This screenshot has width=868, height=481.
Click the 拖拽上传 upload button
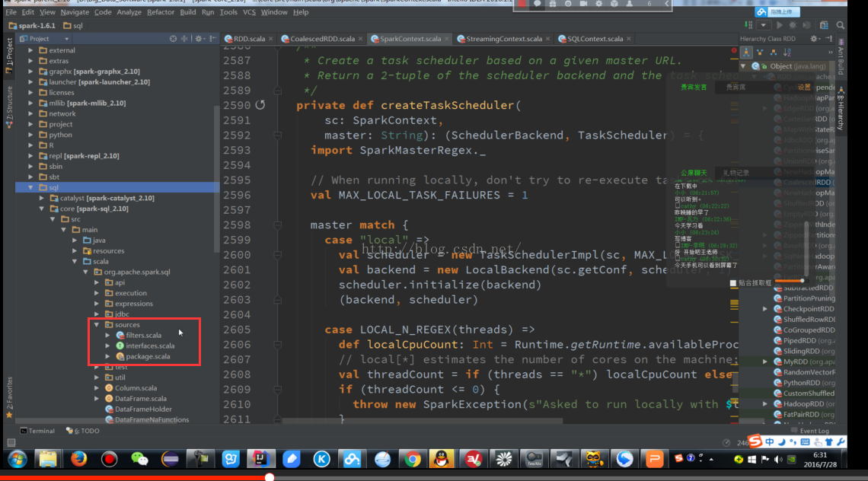point(777,11)
